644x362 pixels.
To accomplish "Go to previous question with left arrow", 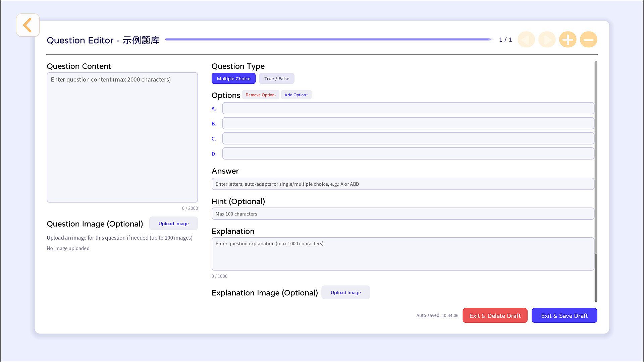I will click(526, 40).
